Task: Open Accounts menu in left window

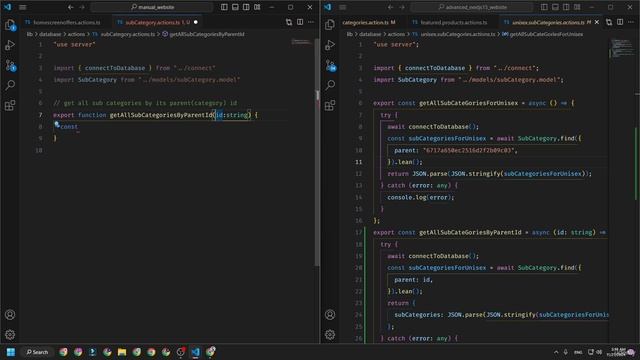Action: 10,315
